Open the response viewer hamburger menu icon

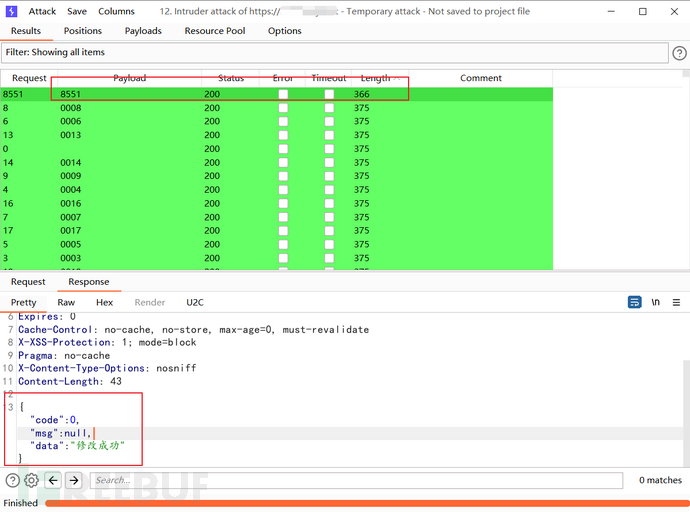pyautogui.click(x=676, y=302)
